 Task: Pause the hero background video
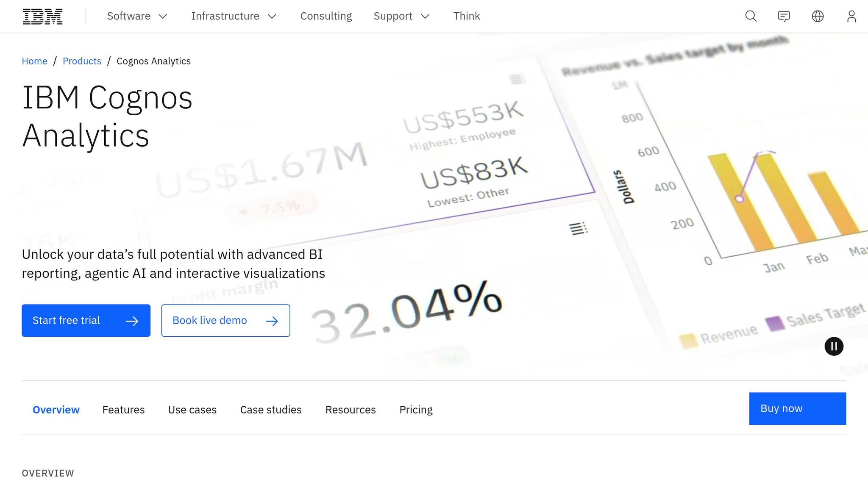pyautogui.click(x=834, y=347)
